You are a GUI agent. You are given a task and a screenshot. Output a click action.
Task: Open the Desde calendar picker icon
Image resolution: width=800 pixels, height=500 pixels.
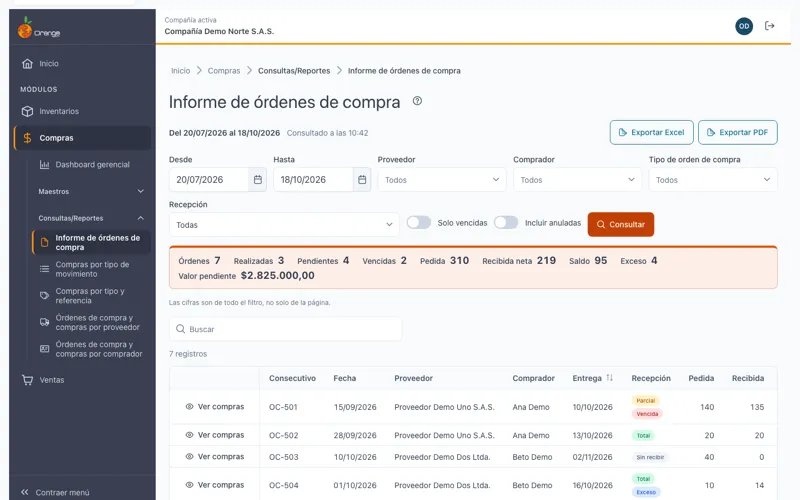click(x=258, y=180)
